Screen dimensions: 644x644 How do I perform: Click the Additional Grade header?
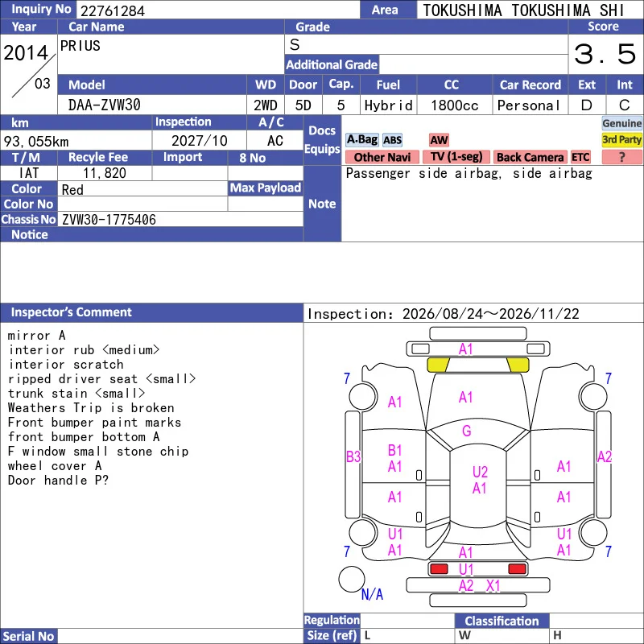click(332, 64)
